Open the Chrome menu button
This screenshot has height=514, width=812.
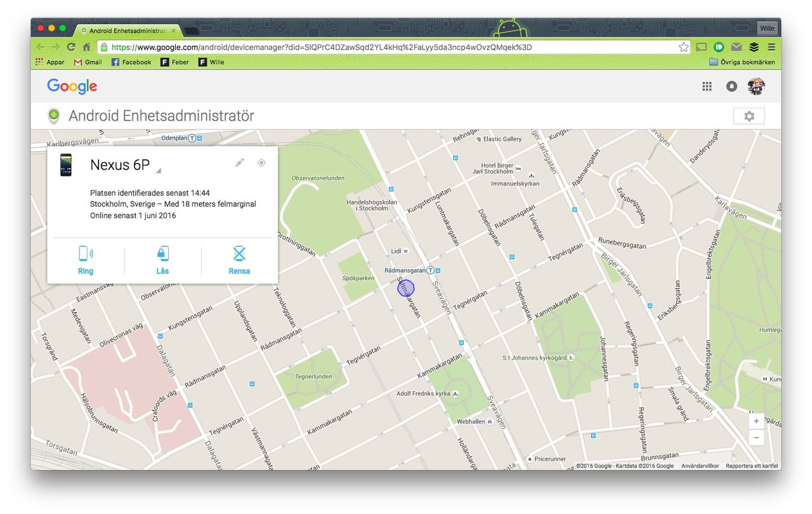[x=771, y=47]
